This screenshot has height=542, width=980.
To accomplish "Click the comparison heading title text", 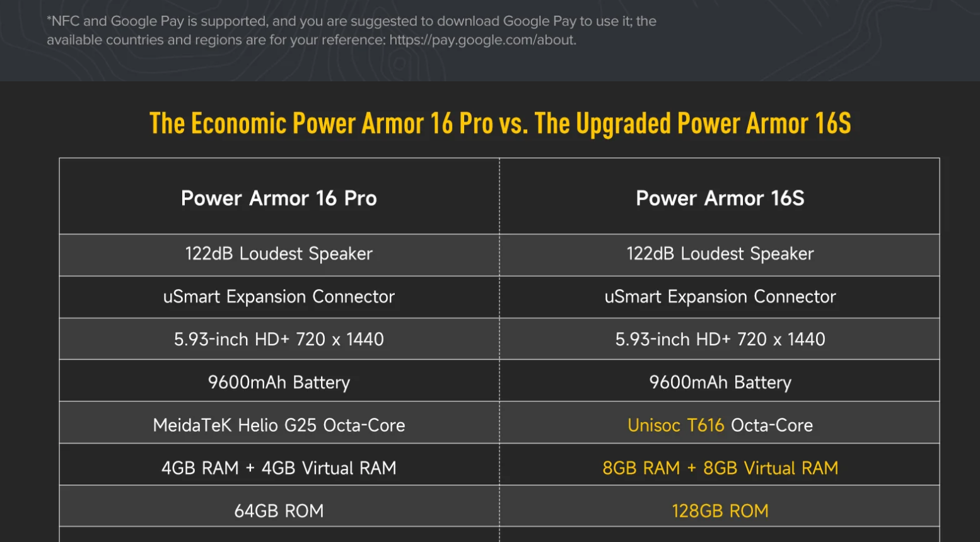I will pos(500,124).
